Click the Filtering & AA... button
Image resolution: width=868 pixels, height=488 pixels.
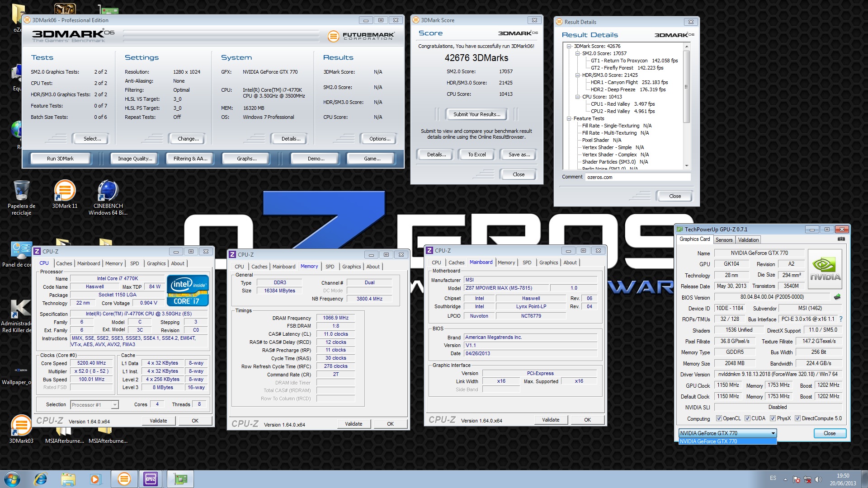point(190,159)
